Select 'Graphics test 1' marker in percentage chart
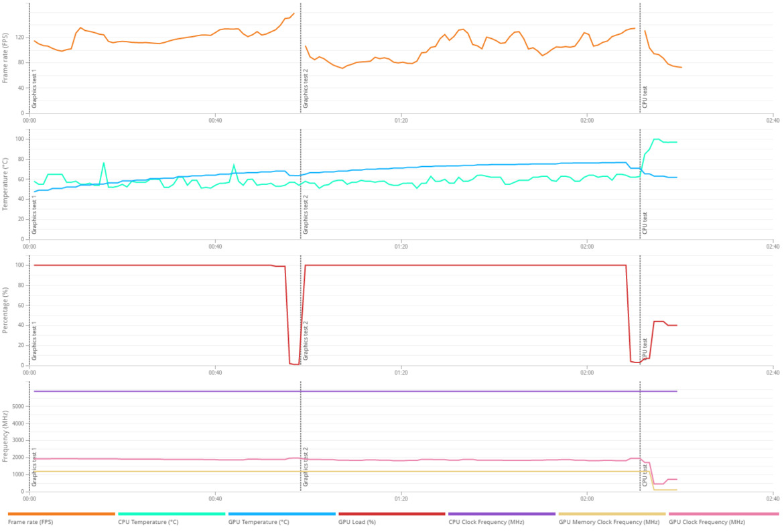This screenshot has height=532, width=784. [x=34, y=341]
